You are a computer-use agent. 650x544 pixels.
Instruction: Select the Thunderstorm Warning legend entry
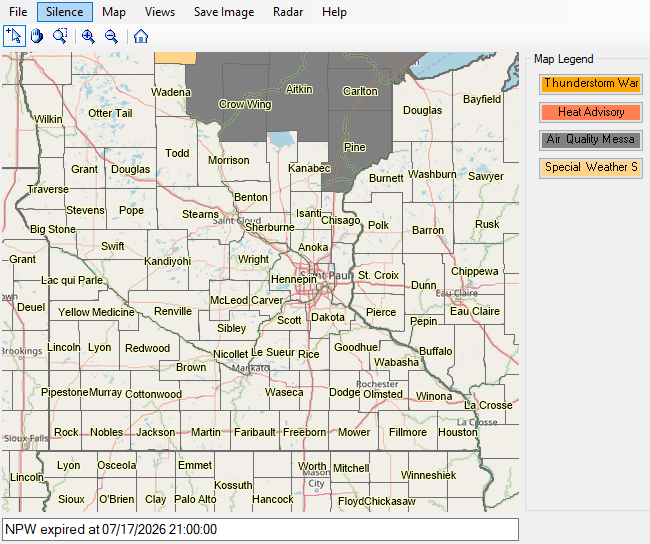(x=591, y=84)
